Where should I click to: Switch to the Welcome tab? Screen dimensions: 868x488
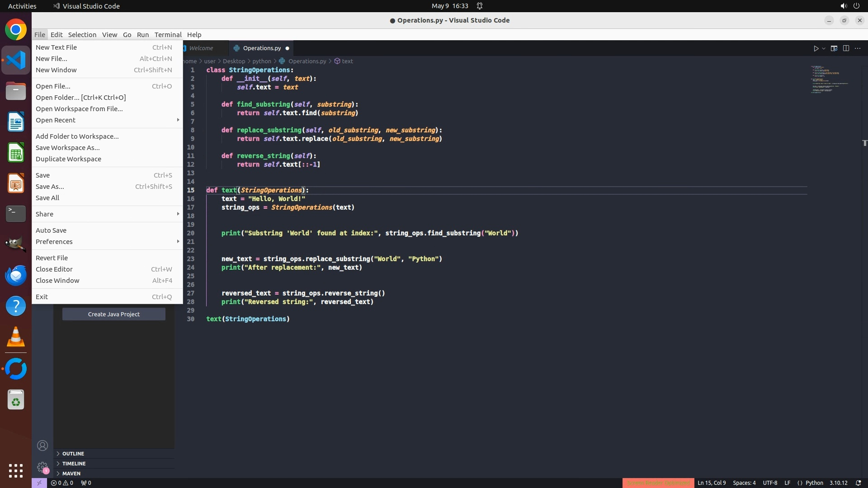[x=201, y=48]
